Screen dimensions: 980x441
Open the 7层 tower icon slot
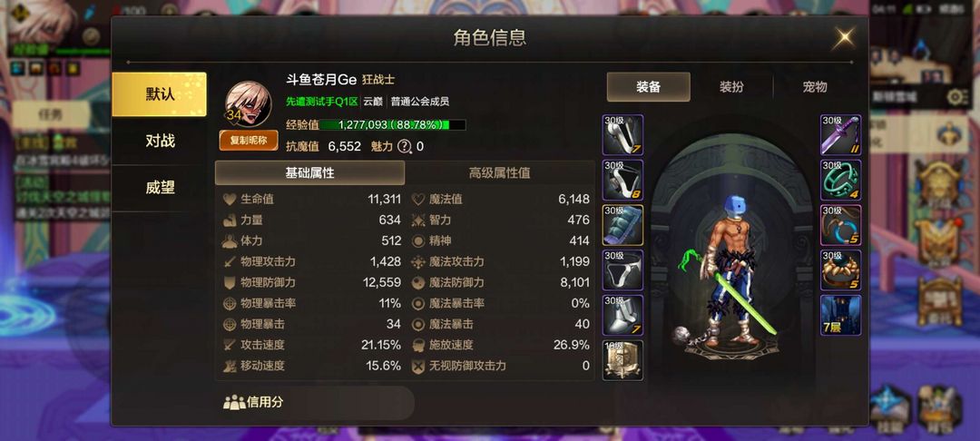click(x=840, y=315)
